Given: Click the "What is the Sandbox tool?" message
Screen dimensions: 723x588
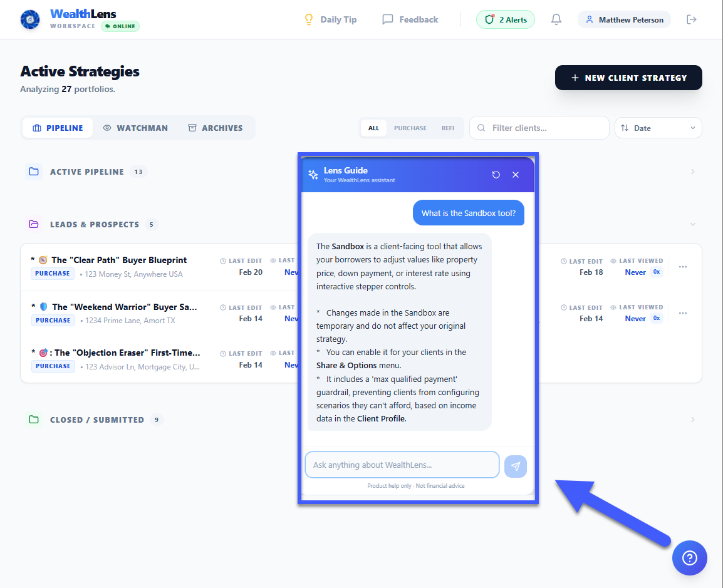Looking at the screenshot, I should coord(469,213).
